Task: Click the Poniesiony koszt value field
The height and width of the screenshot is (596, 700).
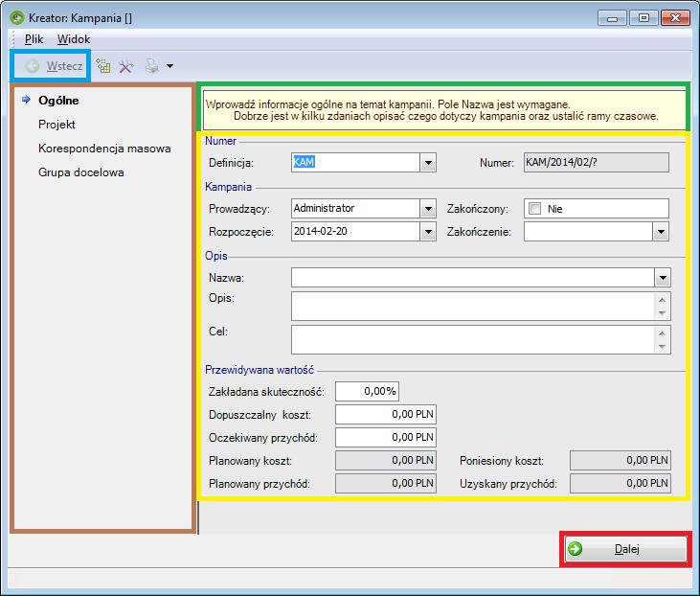Action: pos(621,461)
